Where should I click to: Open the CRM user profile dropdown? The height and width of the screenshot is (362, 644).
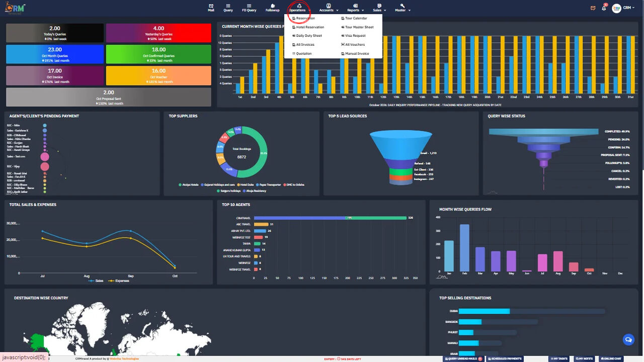click(628, 8)
